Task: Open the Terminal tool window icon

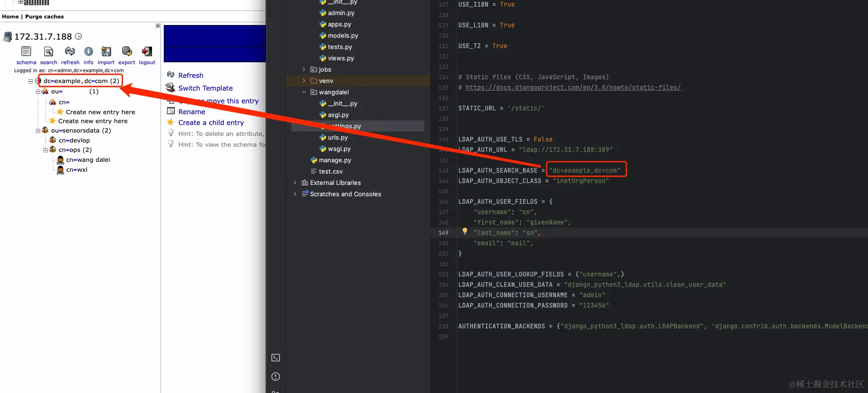Action: [x=276, y=358]
